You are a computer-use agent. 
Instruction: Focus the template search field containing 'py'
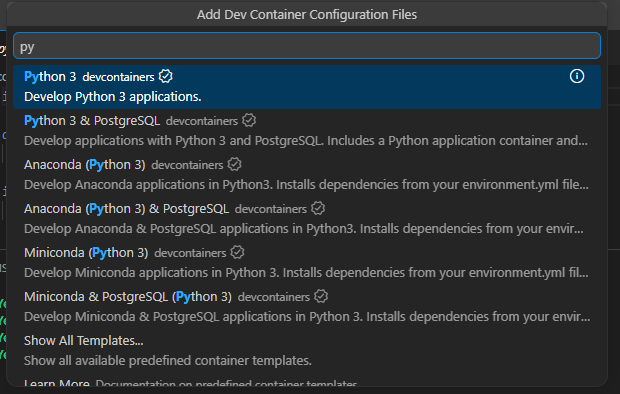click(307, 46)
